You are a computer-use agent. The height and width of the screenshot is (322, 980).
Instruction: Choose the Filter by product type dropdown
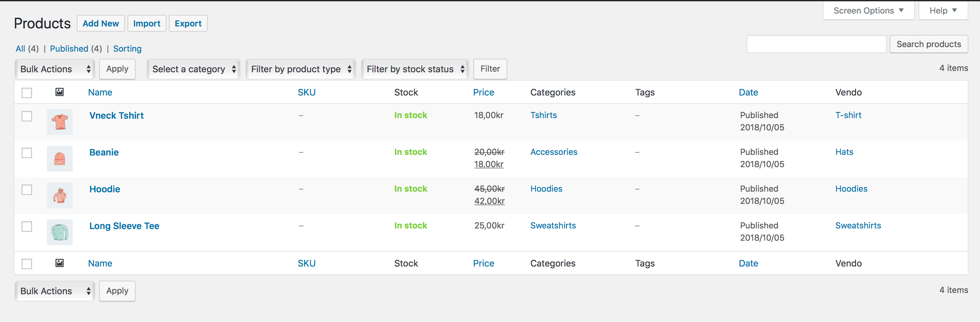click(x=301, y=69)
